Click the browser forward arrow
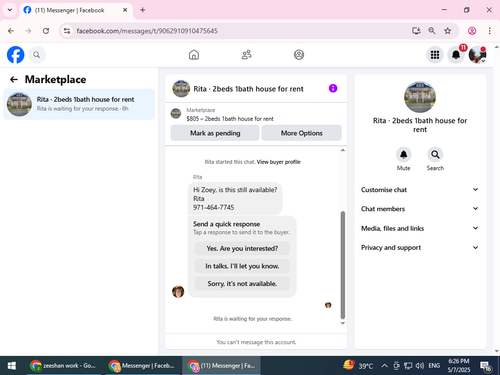The width and height of the screenshot is (500, 375). [28, 31]
